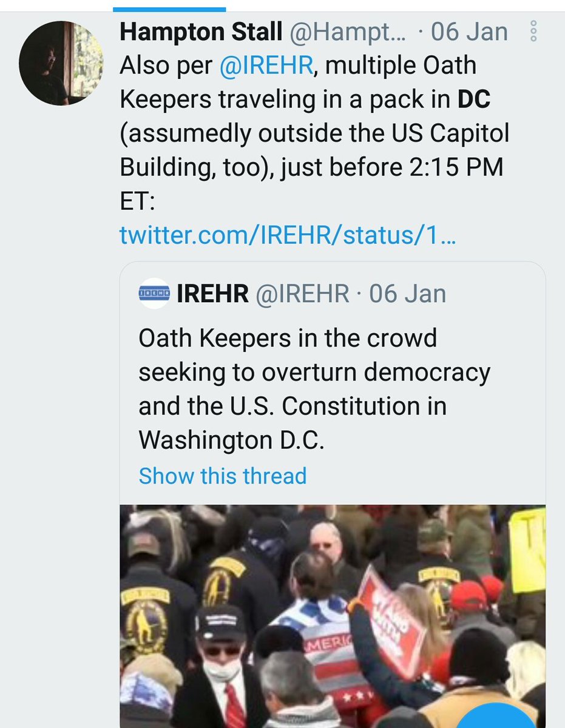The width and height of the screenshot is (565, 728).
Task: Tap the 'just before 2:15 PM ET' text
Action: [x=376, y=167]
